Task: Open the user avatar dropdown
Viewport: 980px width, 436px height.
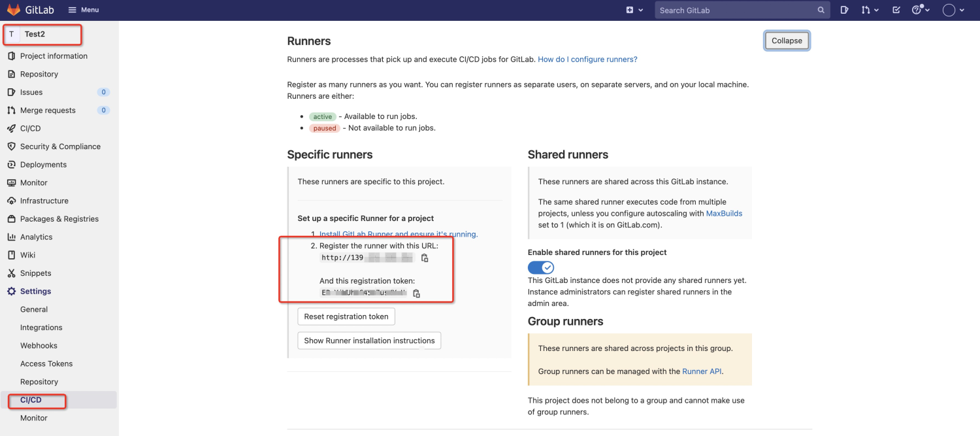Action: pos(954,10)
